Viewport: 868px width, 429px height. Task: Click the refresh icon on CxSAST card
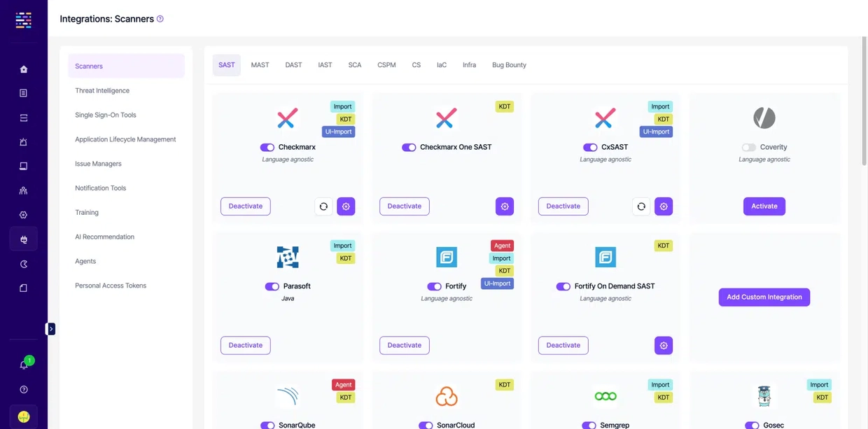[x=641, y=206]
